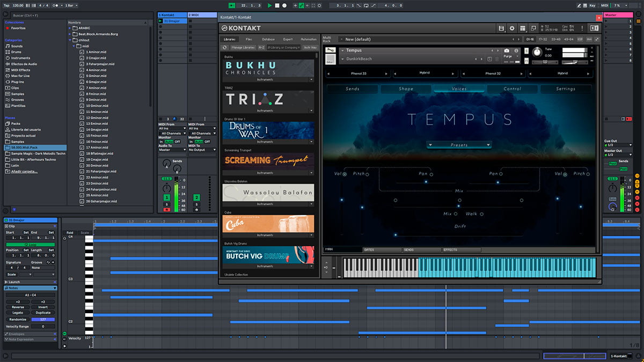Open the Tempus Settings tab
644x362 pixels.
[566, 89]
